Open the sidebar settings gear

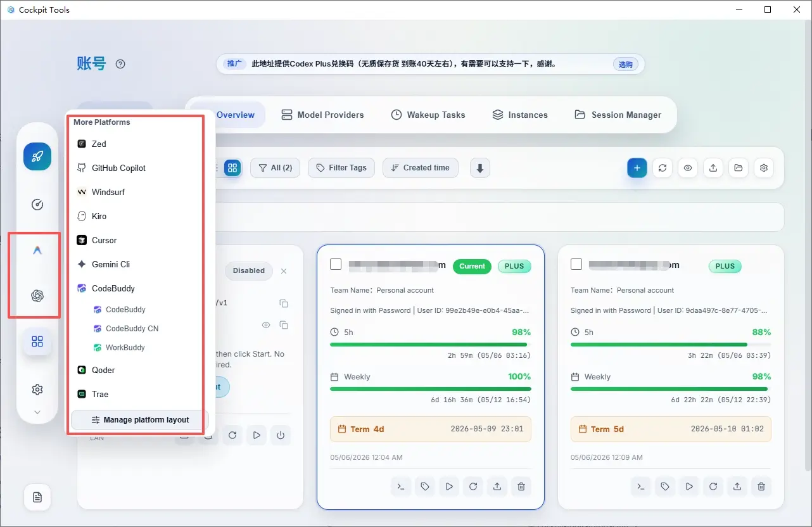tap(37, 390)
